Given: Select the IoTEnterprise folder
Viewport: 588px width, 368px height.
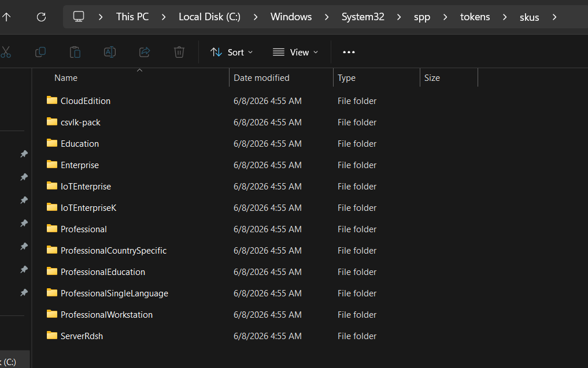Looking at the screenshot, I should [86, 186].
